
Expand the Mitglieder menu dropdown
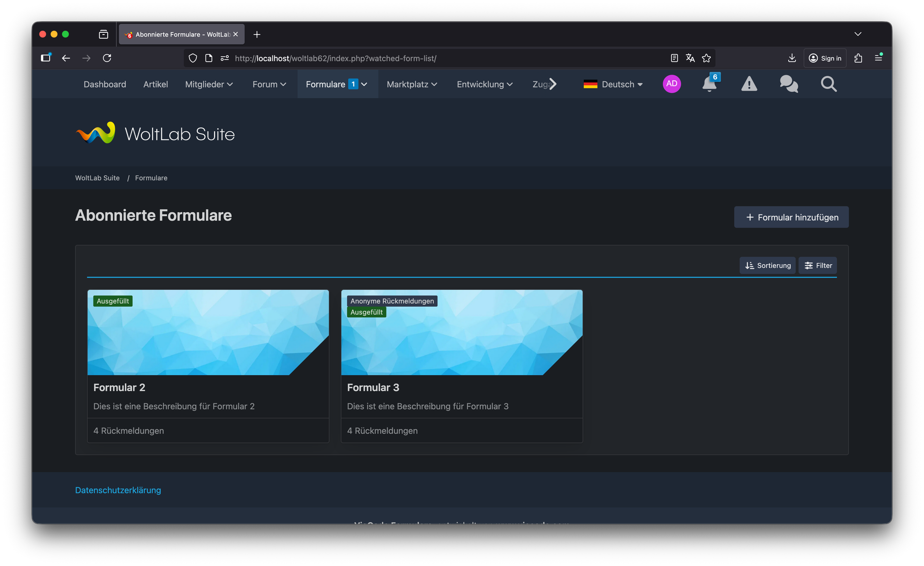coord(209,84)
